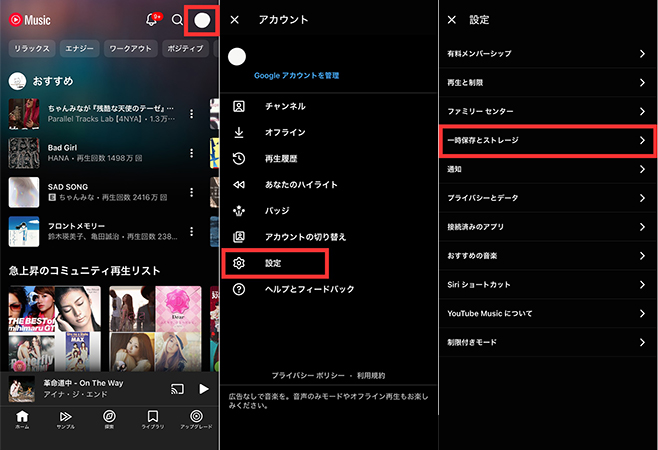This screenshot has height=450, width=658.
Task: Expand おすすめの音楽 settings
Action: [x=548, y=256]
